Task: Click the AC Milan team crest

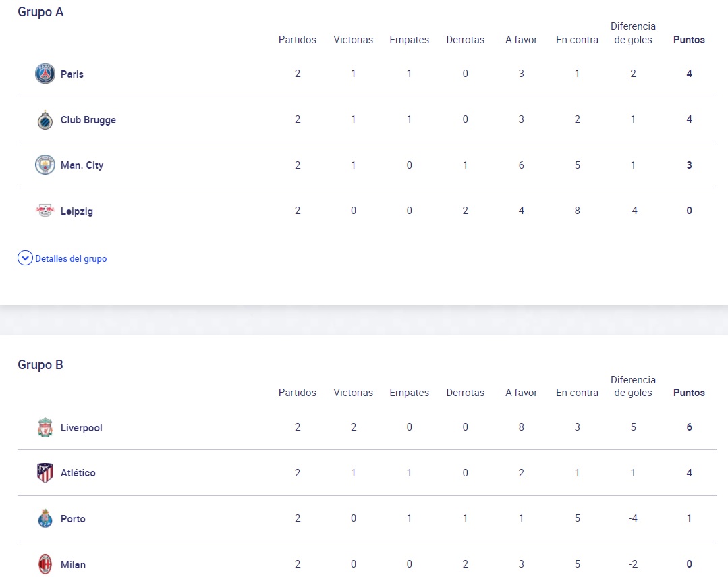Action: tap(45, 564)
